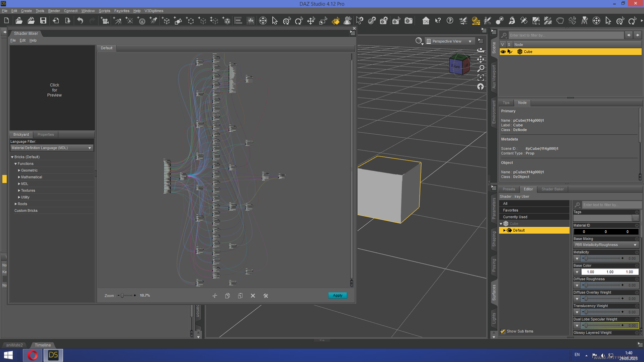Click the frame/zoom viewport control icon
Screen dimensions: 644x362
(480, 77)
